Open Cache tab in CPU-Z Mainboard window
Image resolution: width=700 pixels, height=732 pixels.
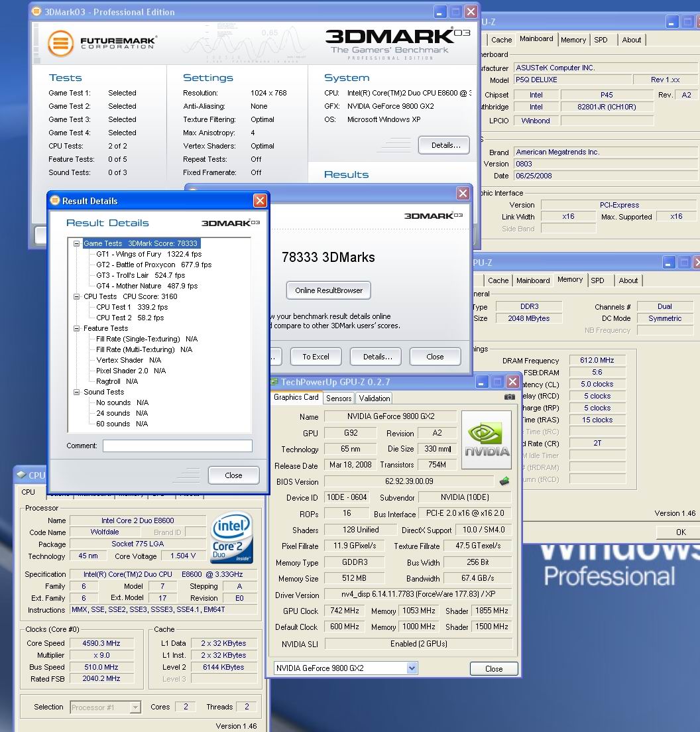pyautogui.click(x=501, y=40)
